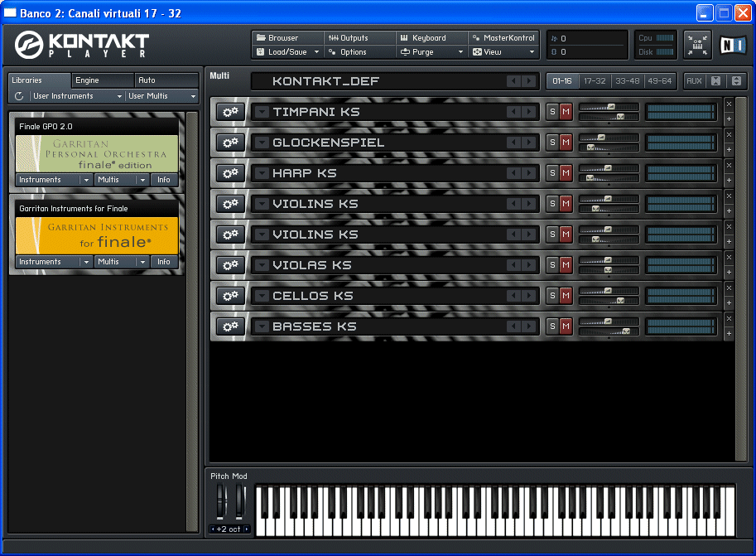Solo the TIMPANI KS instrument
This screenshot has width=756, height=556.
[x=552, y=112]
